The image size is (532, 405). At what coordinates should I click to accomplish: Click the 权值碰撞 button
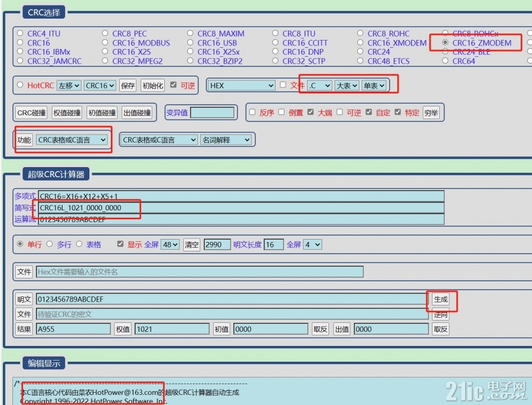[x=67, y=112]
